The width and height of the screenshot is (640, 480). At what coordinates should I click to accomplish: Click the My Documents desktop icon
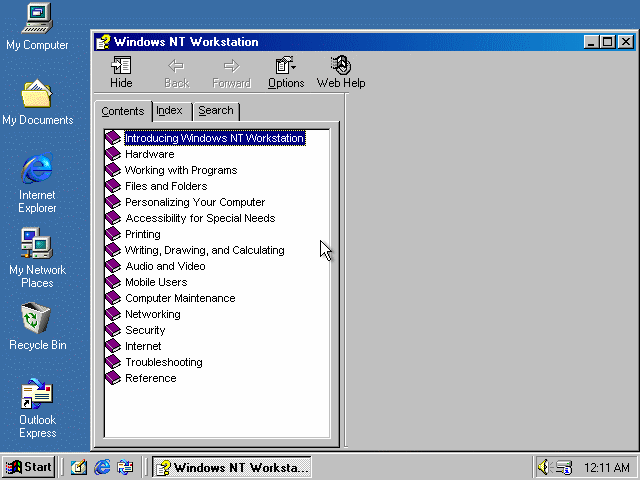click(x=37, y=102)
